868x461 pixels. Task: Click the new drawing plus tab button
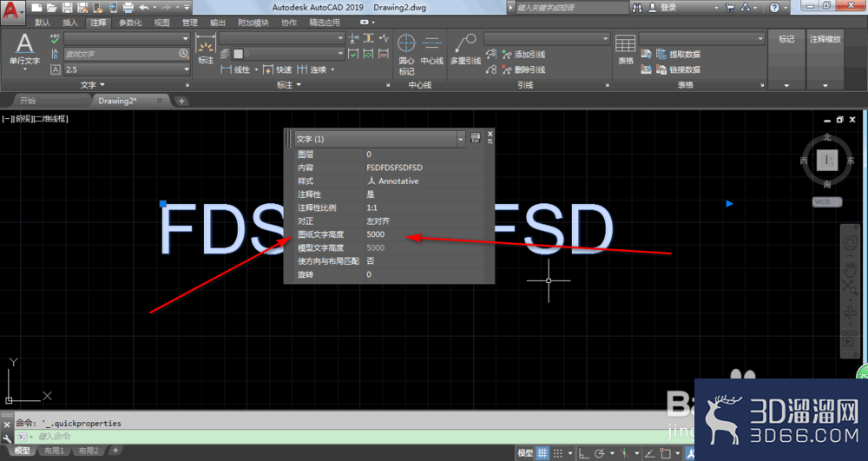pos(181,101)
